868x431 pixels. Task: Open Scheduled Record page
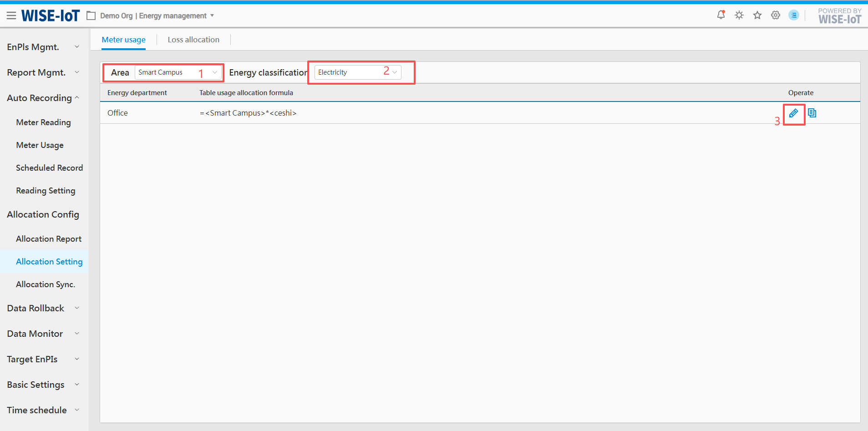(x=49, y=168)
